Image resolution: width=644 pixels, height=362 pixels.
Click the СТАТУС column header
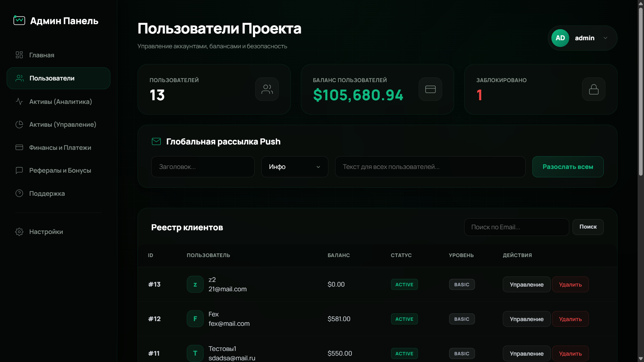(401, 255)
